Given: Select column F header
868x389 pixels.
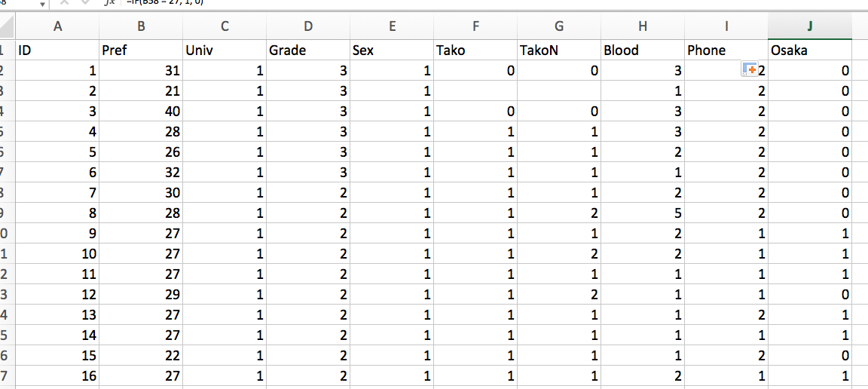Looking at the screenshot, I should [475, 26].
